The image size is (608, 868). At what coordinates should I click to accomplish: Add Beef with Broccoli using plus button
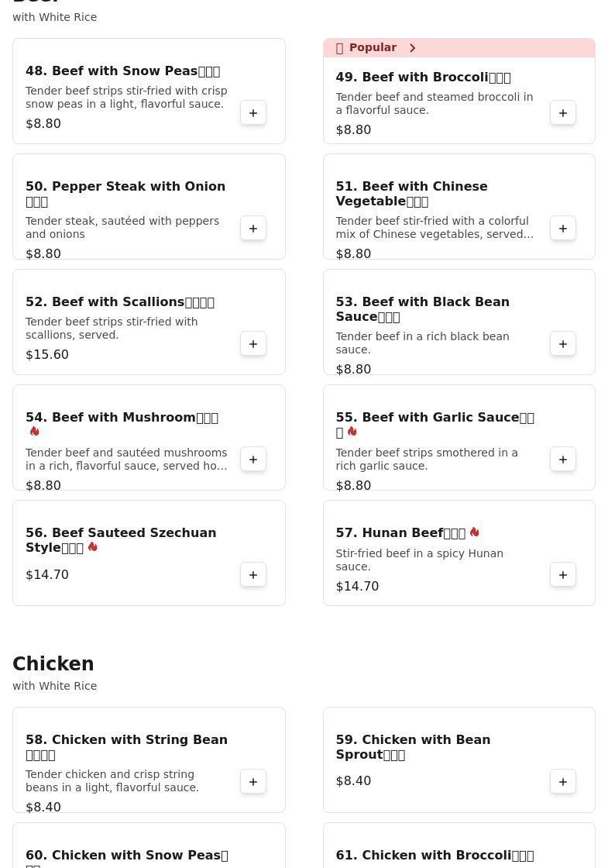pos(563,113)
